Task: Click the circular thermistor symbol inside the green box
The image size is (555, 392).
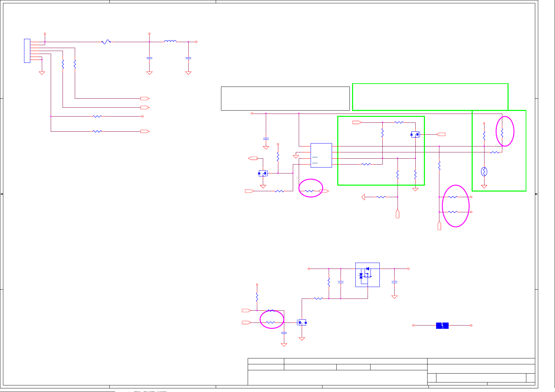Action: [484, 171]
